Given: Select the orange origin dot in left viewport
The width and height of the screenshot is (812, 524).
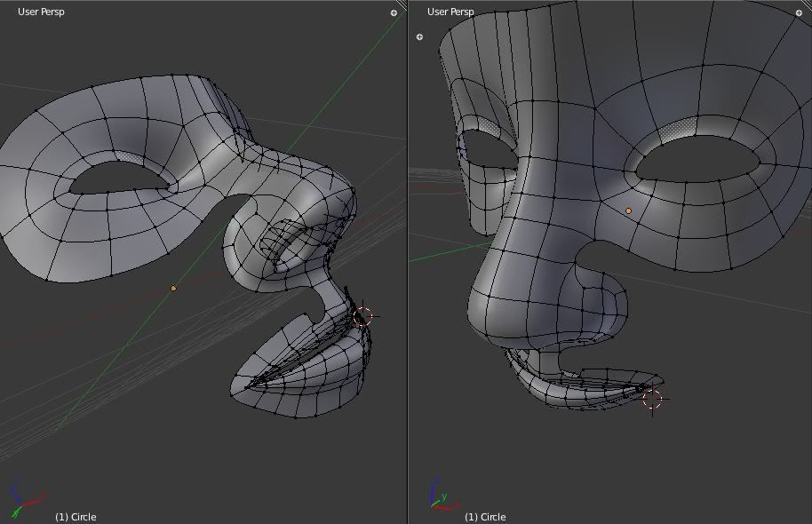Looking at the screenshot, I should 173,288.
